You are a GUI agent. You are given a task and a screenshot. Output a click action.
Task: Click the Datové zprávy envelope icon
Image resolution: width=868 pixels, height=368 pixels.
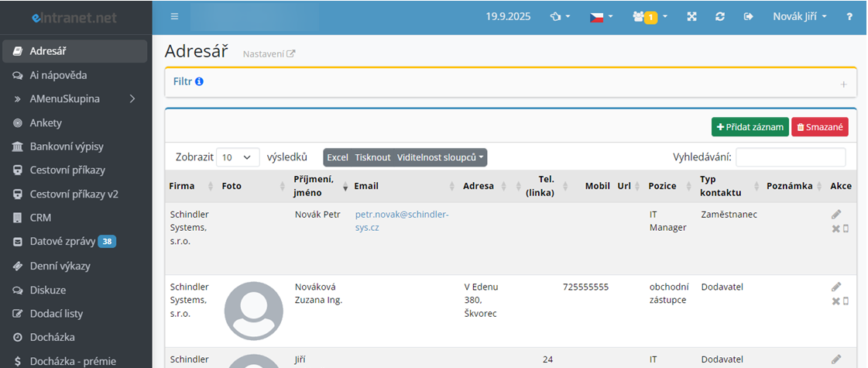tap(18, 242)
